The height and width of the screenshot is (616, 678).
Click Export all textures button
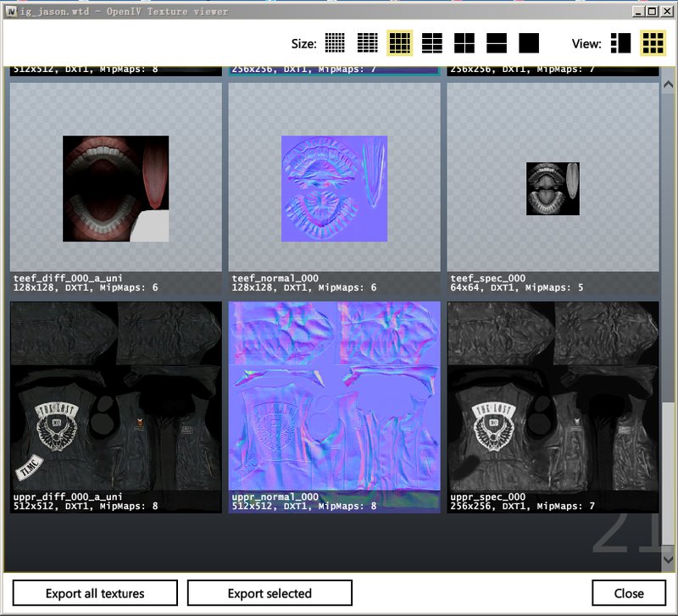[95, 593]
